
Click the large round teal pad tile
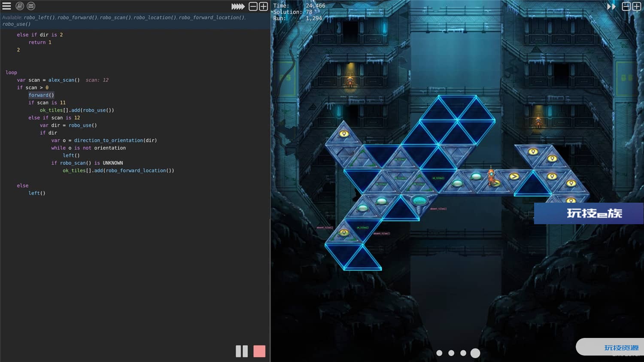click(x=419, y=200)
